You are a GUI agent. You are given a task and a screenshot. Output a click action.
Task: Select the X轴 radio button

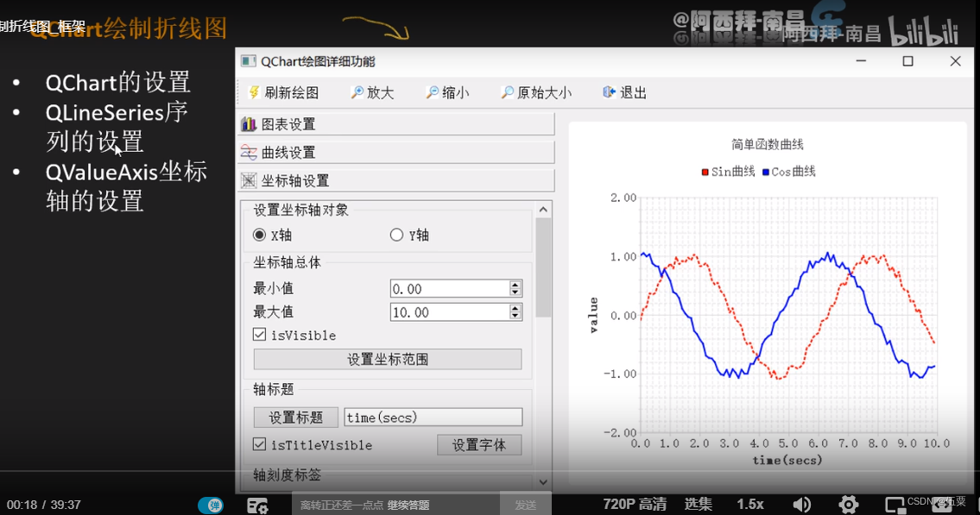click(260, 235)
